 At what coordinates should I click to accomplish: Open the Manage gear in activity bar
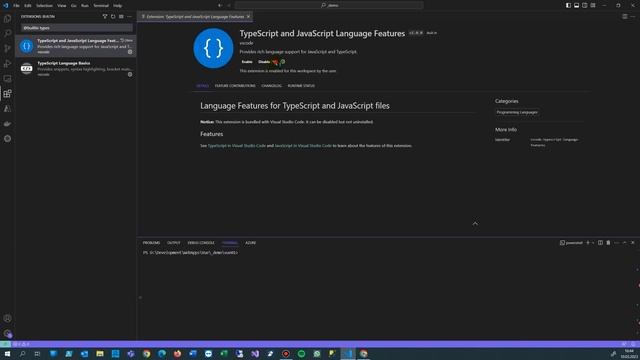pyautogui.click(x=7, y=333)
